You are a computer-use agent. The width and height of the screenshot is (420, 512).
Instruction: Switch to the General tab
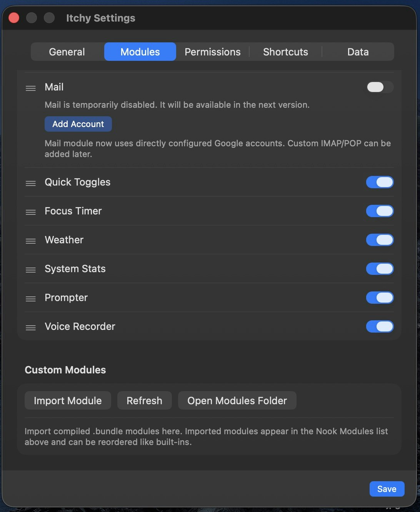pyautogui.click(x=67, y=52)
